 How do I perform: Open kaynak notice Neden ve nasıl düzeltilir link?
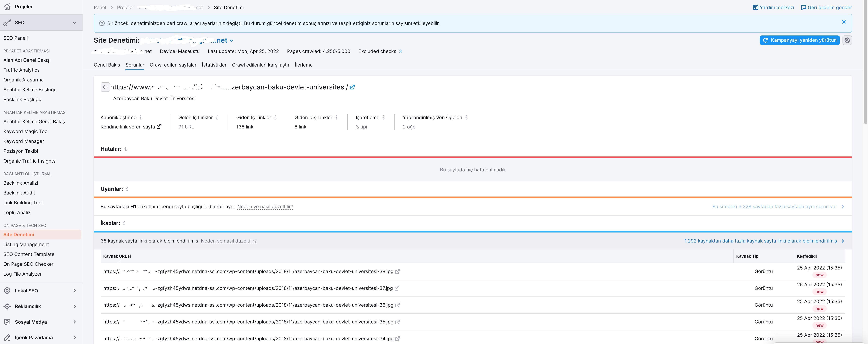229,241
